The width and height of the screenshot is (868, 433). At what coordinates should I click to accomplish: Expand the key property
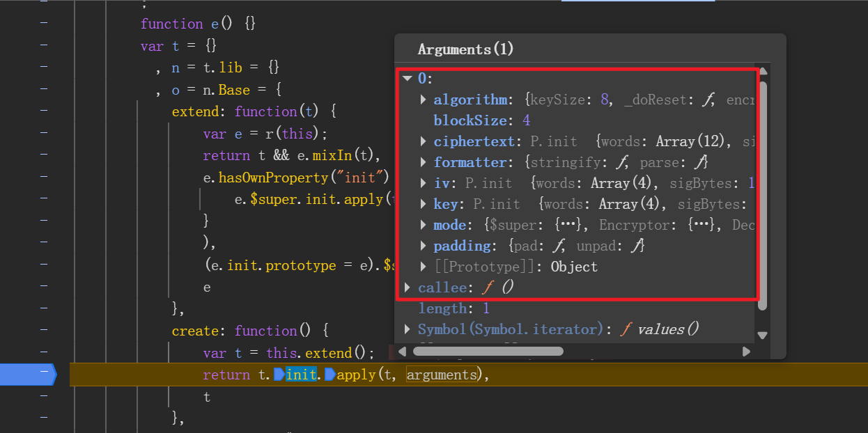(424, 204)
